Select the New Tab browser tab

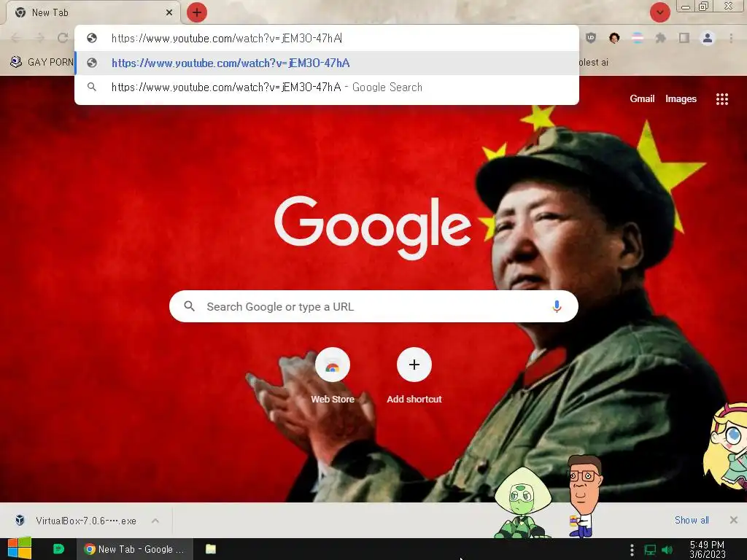[93, 13]
